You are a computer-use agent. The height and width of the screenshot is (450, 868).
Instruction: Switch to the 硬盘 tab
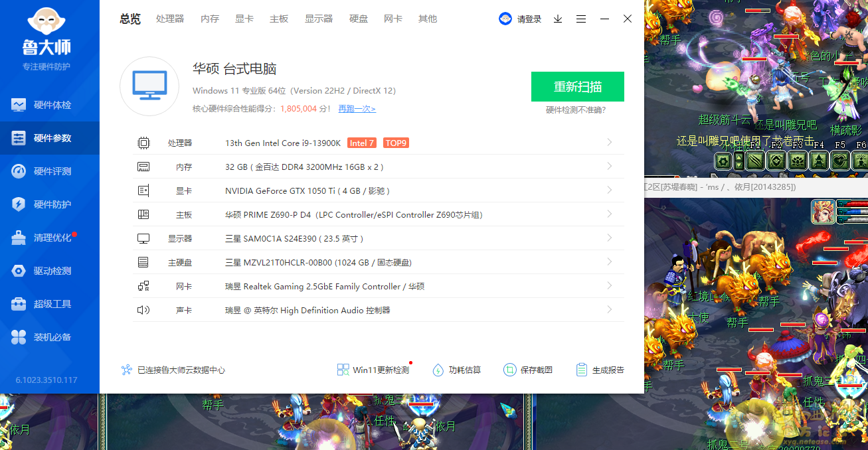coord(359,19)
